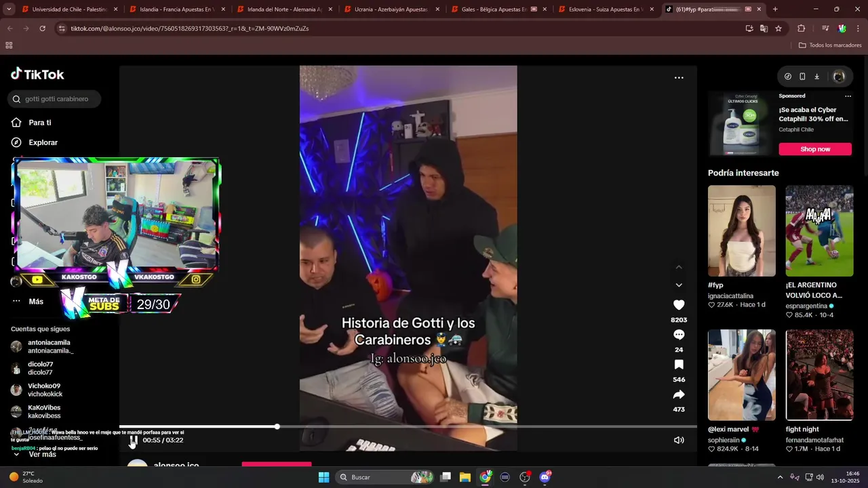Open the fernandamotafarhat author name
Viewport: 868px width, 488px height.
tap(814, 440)
